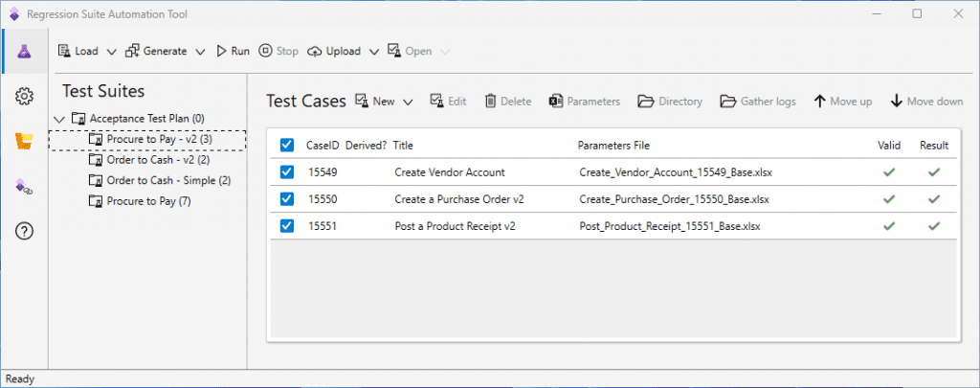
Task: Click the New test case button
Action: tap(375, 102)
